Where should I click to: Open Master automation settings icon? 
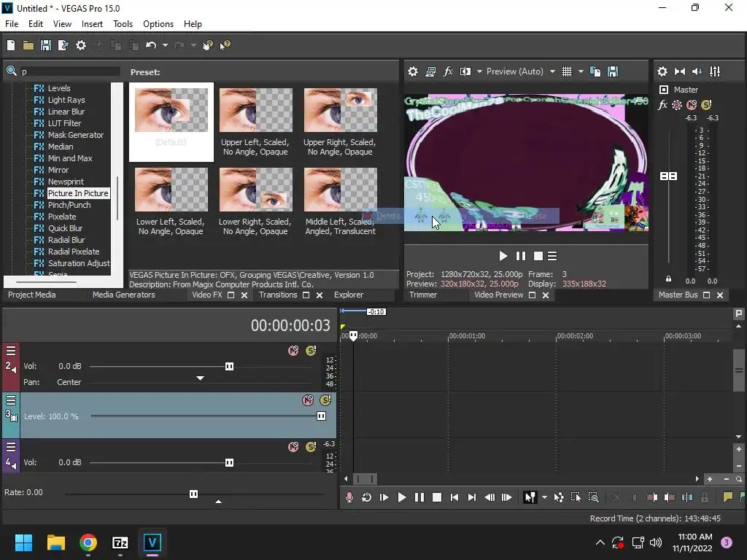(677, 105)
